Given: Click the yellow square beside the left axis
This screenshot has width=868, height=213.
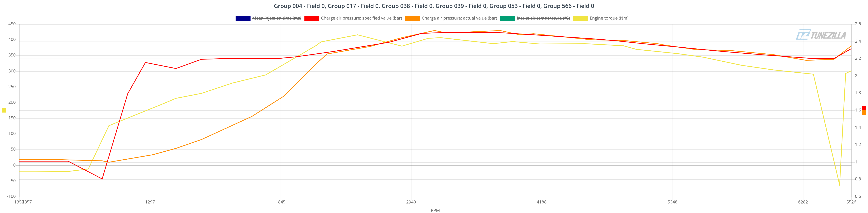Looking at the screenshot, I should coord(4,111).
